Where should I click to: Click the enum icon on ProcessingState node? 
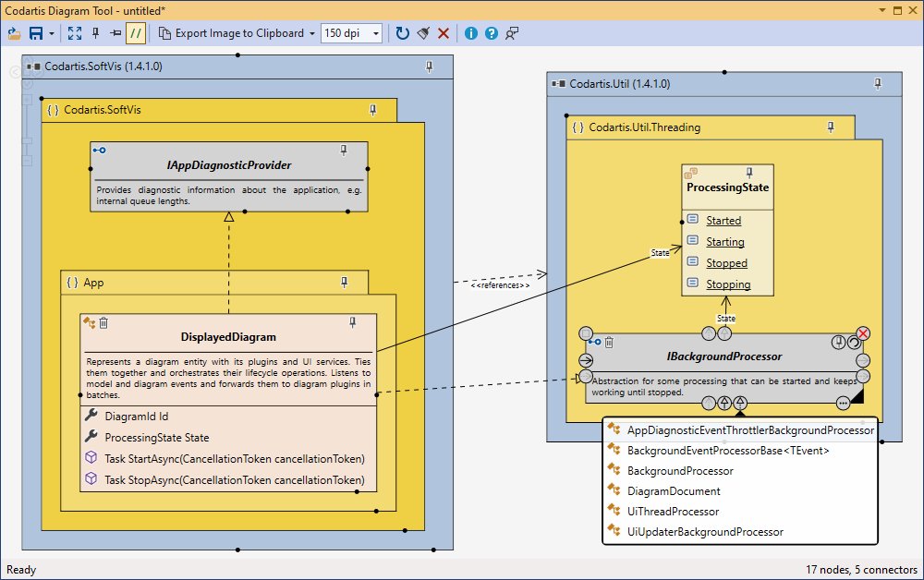coord(690,173)
